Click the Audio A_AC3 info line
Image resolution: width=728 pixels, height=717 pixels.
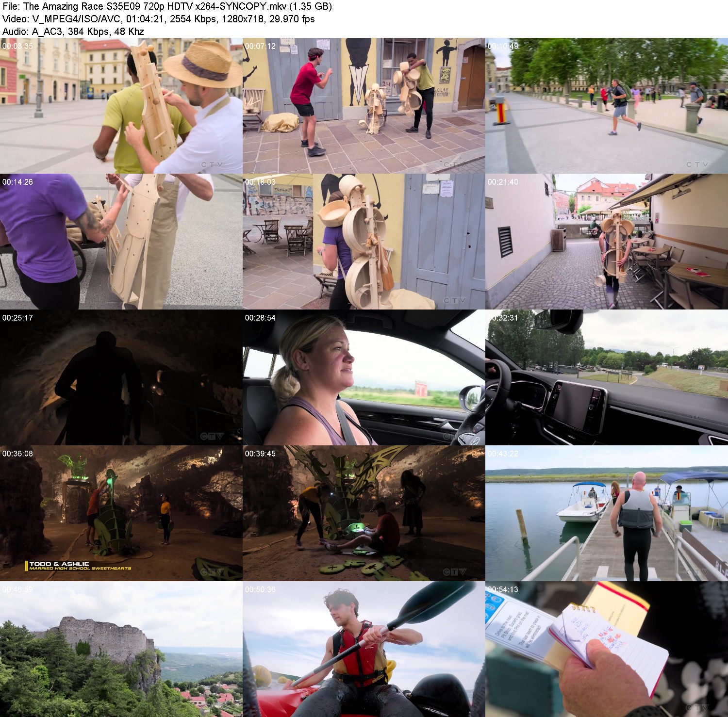click(x=73, y=32)
